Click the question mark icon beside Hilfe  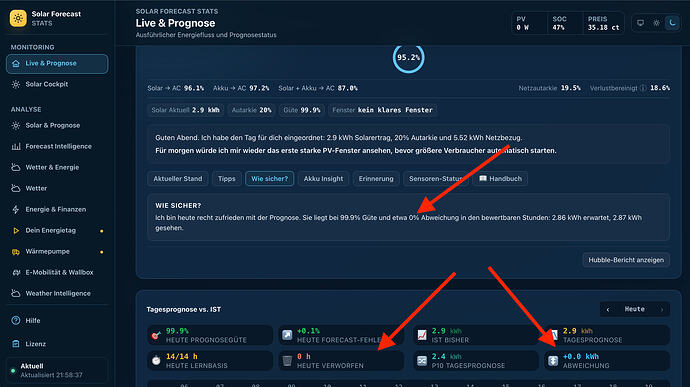tap(16, 321)
